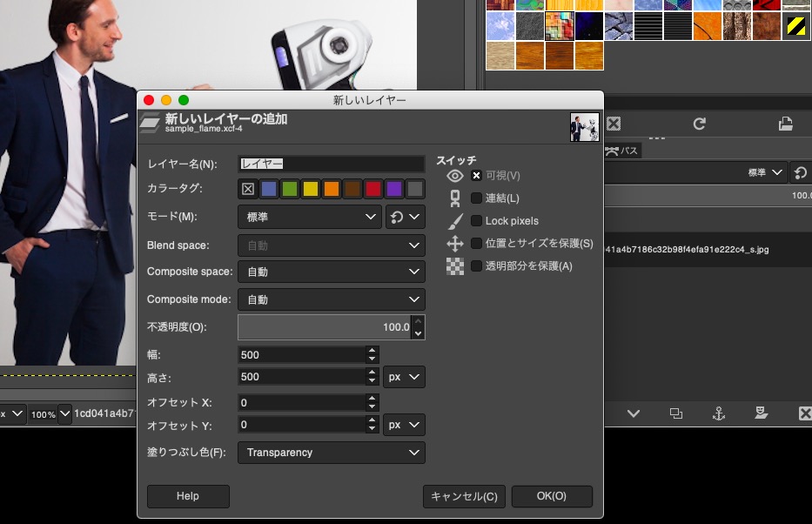Click the anchor layer icon

719,413
